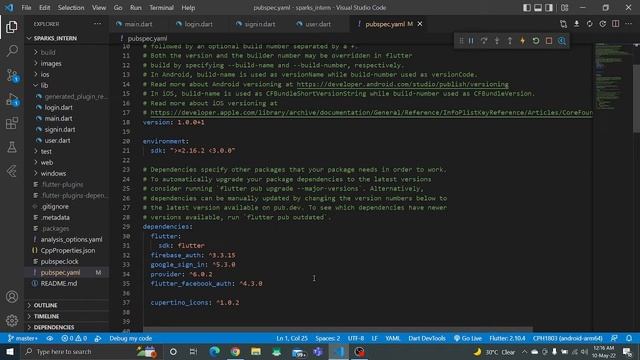Toggle the primary sidebar layout icon
This screenshot has width=640, height=360.
pos(527,7)
